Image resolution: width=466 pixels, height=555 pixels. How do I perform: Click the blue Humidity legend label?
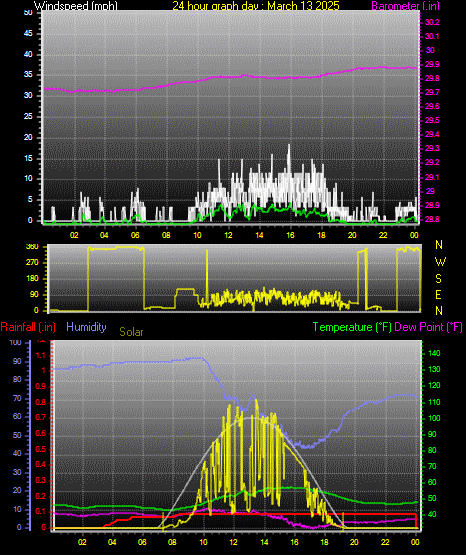[x=86, y=327]
